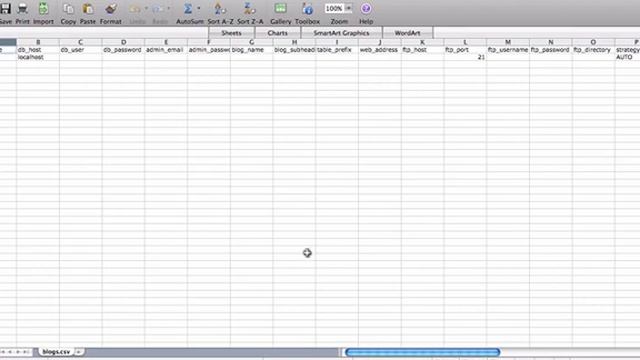Click the cell containing 21
This screenshot has width=640, height=360.
click(x=465, y=58)
